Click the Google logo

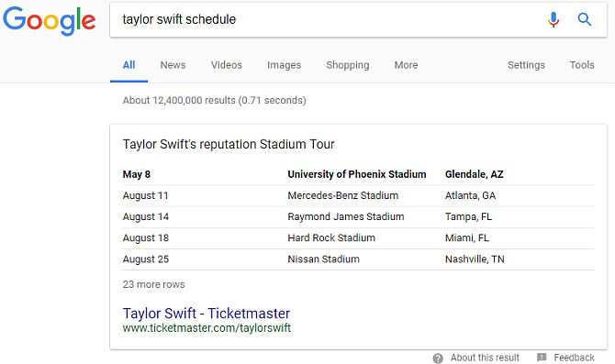click(x=50, y=20)
